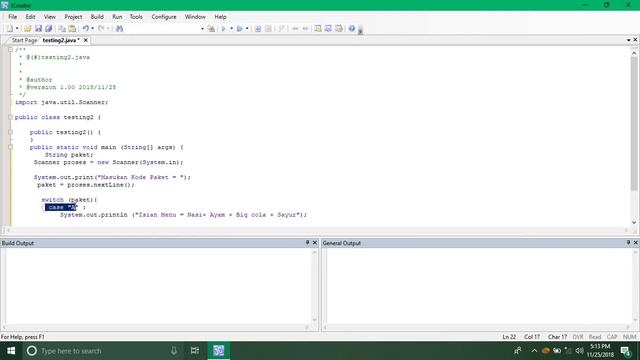Viewport: 640px width, 360px height.
Task: Click the 'String paket;' code line
Action: tap(69, 155)
